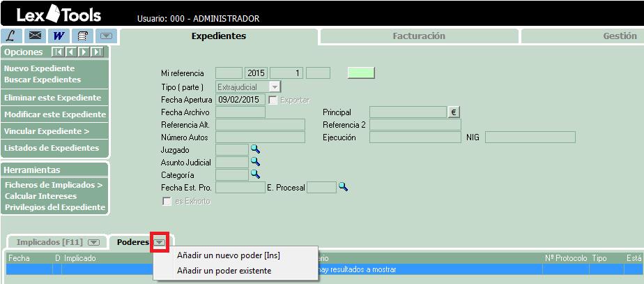This screenshot has width=644, height=284.
Task: Toggle the Exportar checkbox
Action: [x=273, y=100]
